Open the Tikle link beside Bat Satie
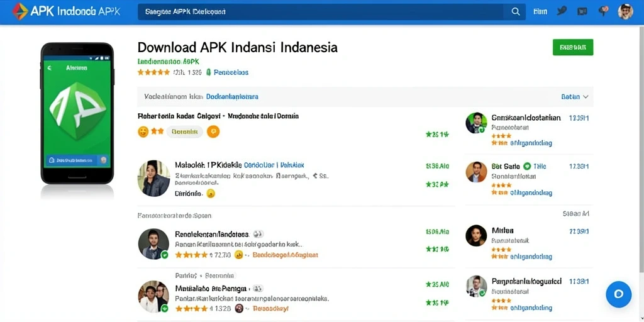Screen dimensions: 644x322 pyautogui.click(x=540, y=166)
